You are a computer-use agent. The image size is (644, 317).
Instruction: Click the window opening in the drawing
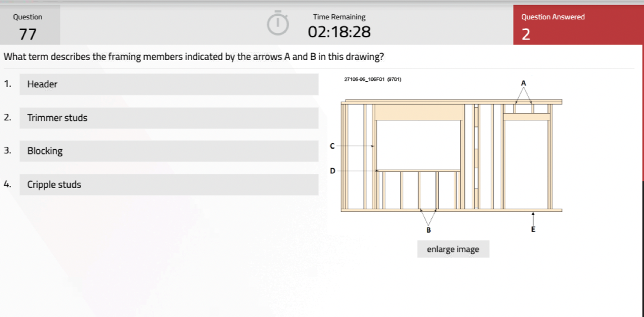point(419,145)
